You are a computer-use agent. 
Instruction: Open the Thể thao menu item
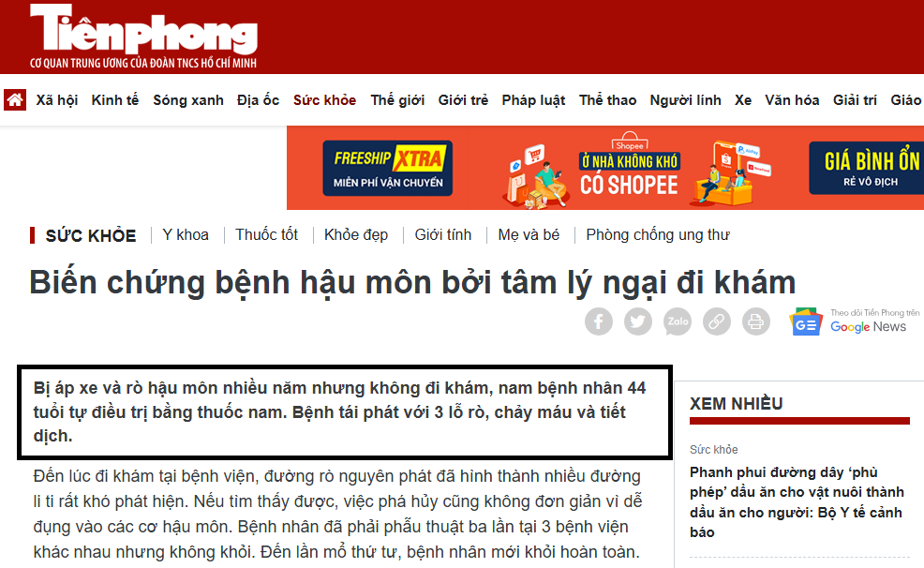607,100
